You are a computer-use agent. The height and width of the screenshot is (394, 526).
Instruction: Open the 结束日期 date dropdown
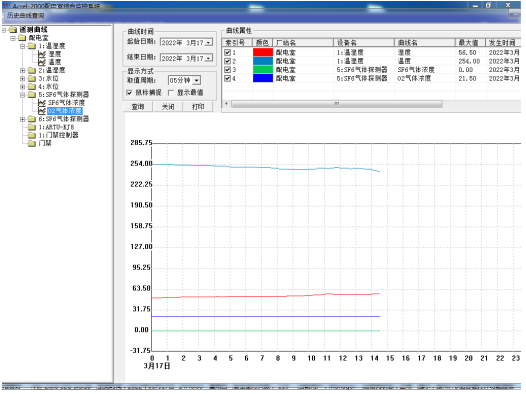[209, 58]
